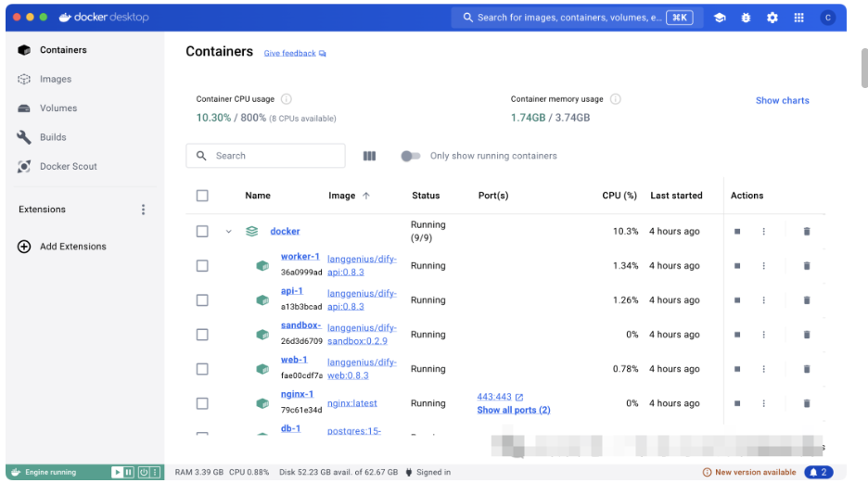Open Settings gear icon in header
Viewport: 868px width, 483px height.
coord(772,18)
